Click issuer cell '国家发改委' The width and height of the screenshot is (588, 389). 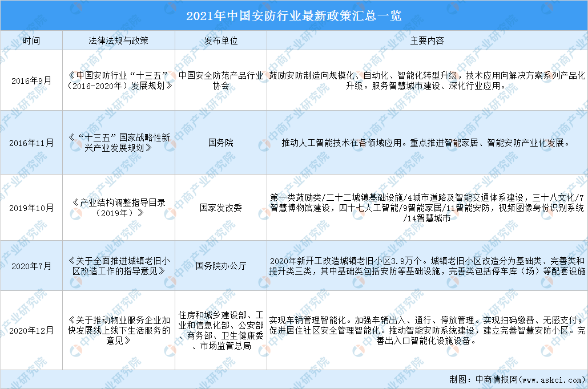click(221, 208)
